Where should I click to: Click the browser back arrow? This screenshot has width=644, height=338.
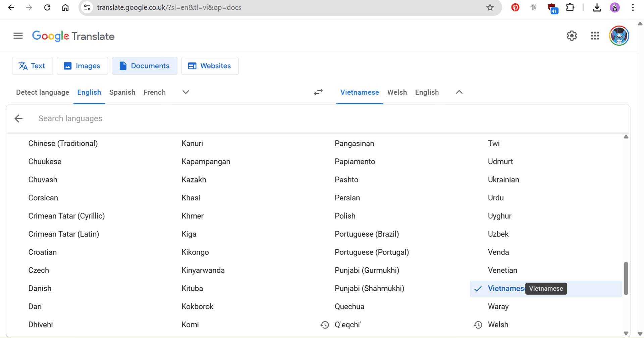(x=11, y=7)
